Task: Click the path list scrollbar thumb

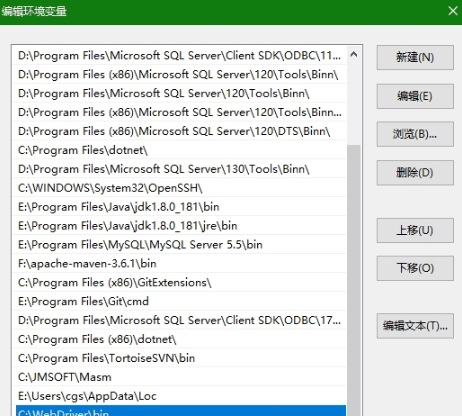Action: pyautogui.click(x=354, y=280)
